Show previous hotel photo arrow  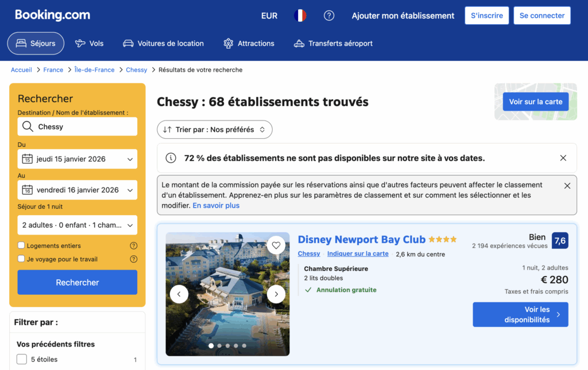pyautogui.click(x=179, y=294)
